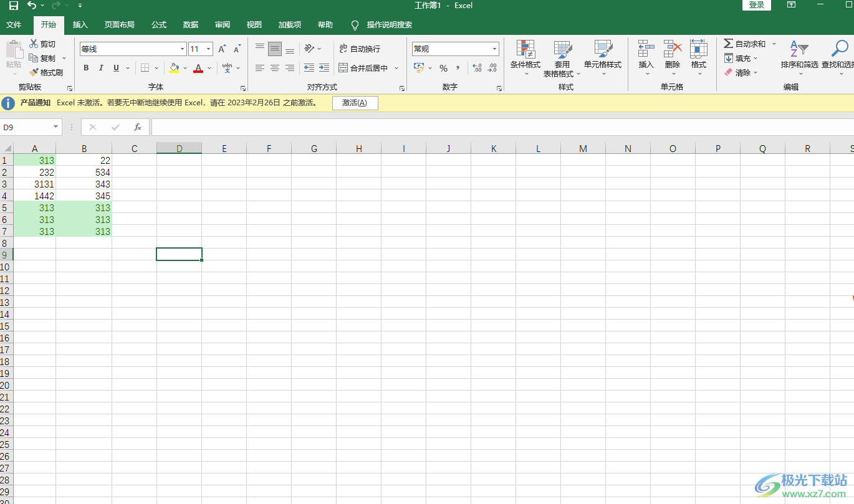The image size is (854, 504).
Task: Click the decrease decimal icon
Action: (x=492, y=68)
